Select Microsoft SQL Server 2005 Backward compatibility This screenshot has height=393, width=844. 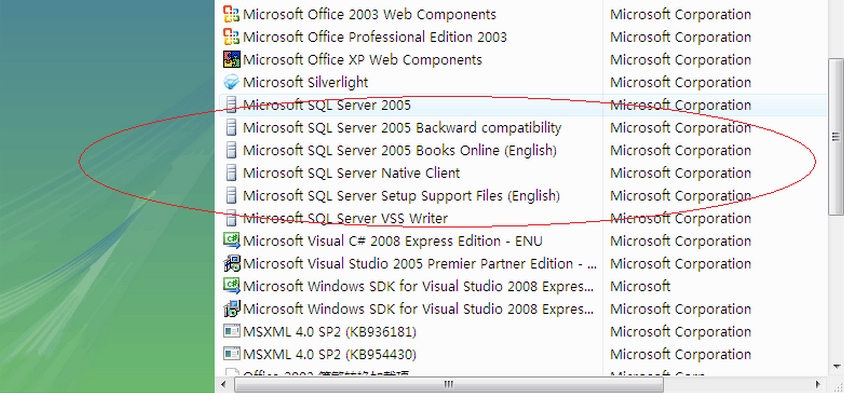[x=402, y=128]
